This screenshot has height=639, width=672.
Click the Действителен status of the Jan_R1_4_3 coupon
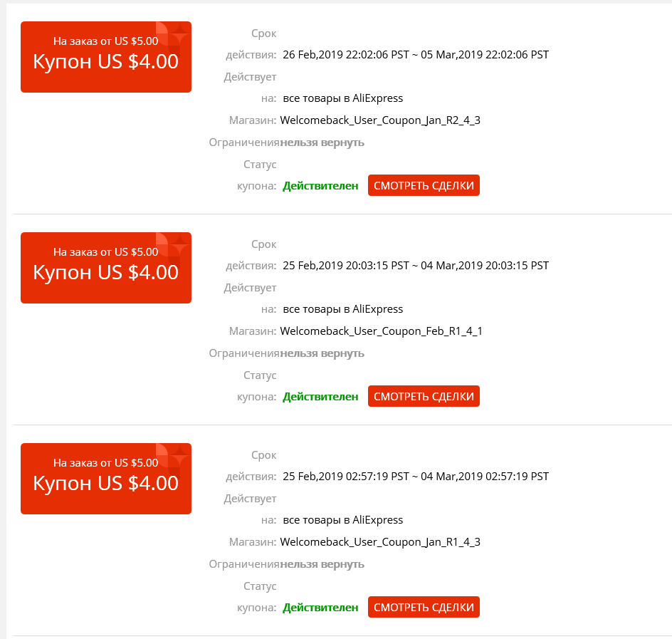pos(320,608)
